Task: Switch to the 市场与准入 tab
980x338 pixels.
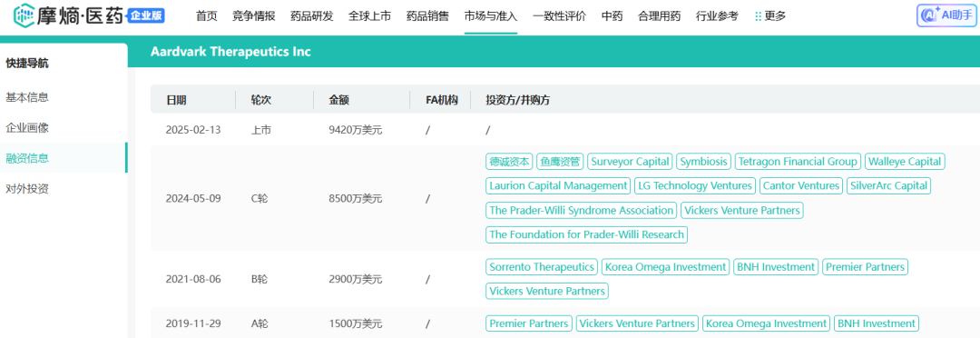Action: pos(491,16)
